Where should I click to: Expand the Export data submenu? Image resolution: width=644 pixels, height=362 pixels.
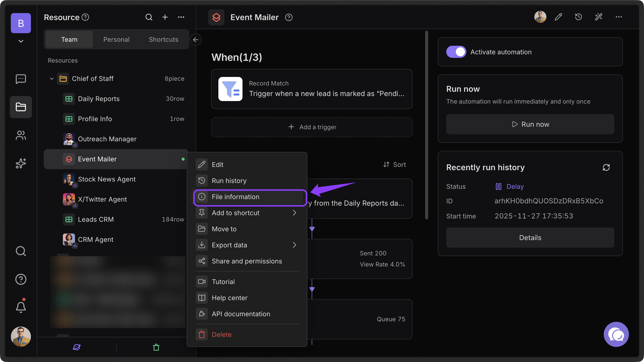294,245
